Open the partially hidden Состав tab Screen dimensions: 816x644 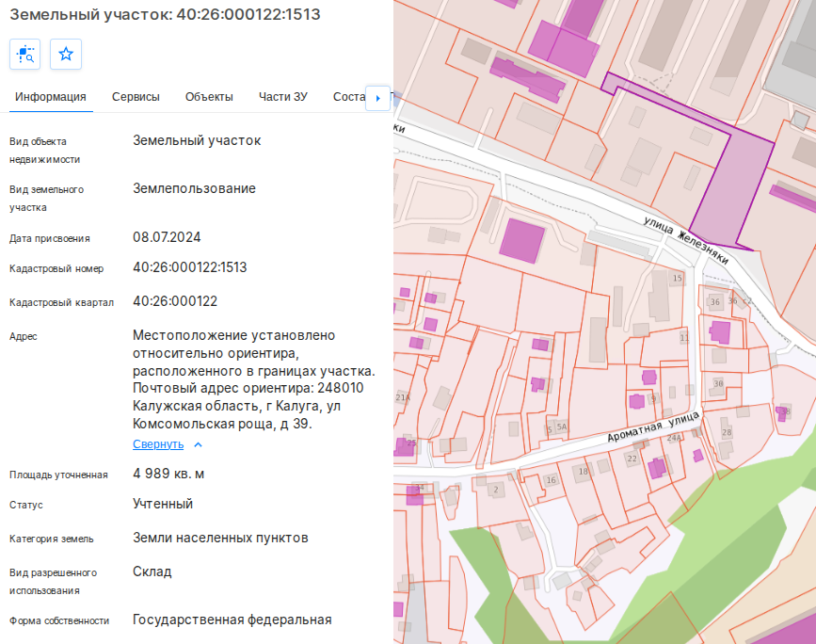(x=348, y=96)
